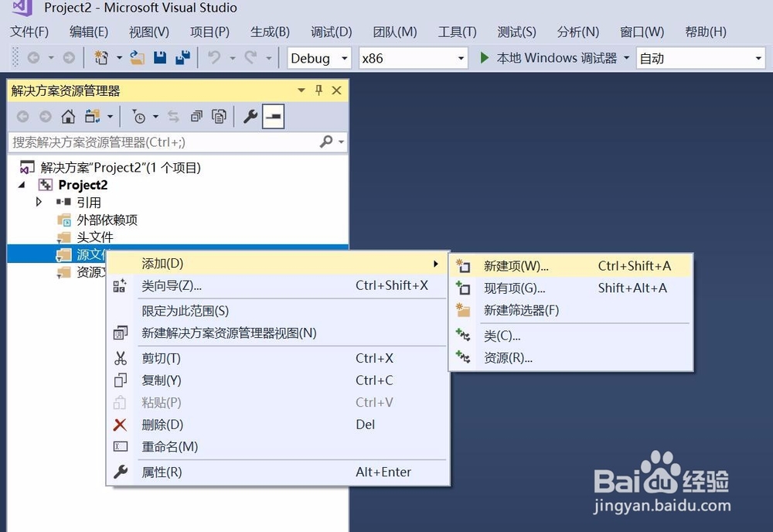Open Solution Explorer properties via wrench icon
773x532 pixels.
click(250, 117)
